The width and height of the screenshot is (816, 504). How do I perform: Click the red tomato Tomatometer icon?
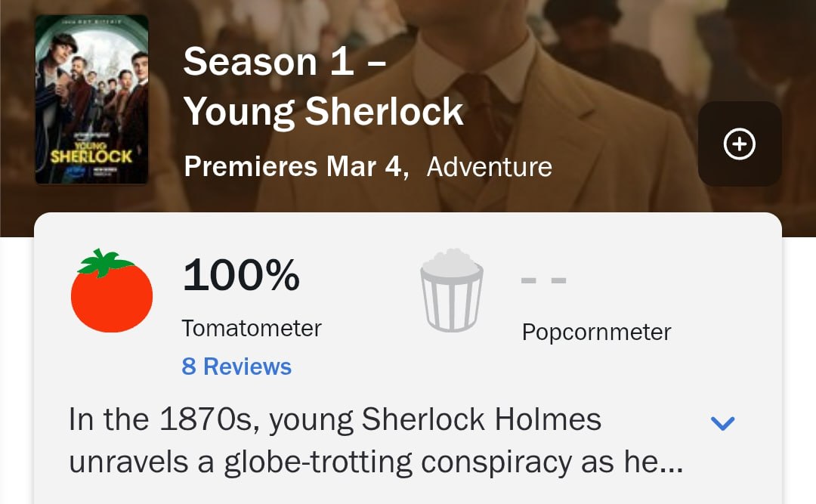pyautogui.click(x=112, y=291)
